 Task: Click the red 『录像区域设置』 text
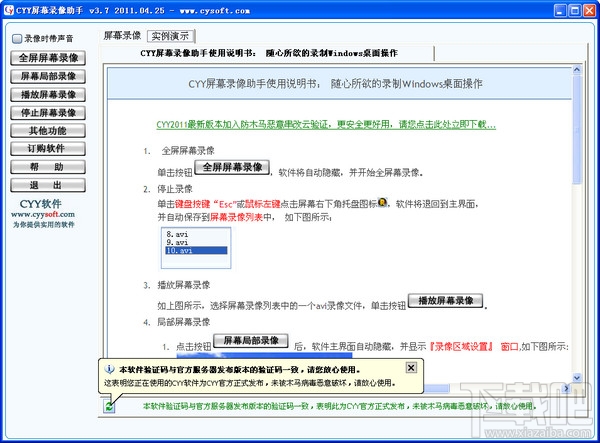(x=461, y=347)
